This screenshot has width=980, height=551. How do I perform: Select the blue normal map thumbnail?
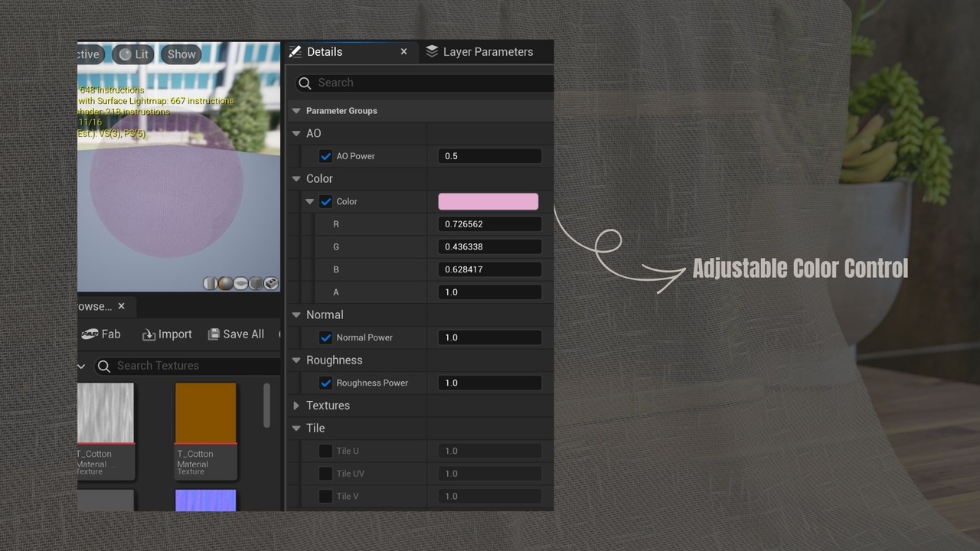pyautogui.click(x=206, y=501)
